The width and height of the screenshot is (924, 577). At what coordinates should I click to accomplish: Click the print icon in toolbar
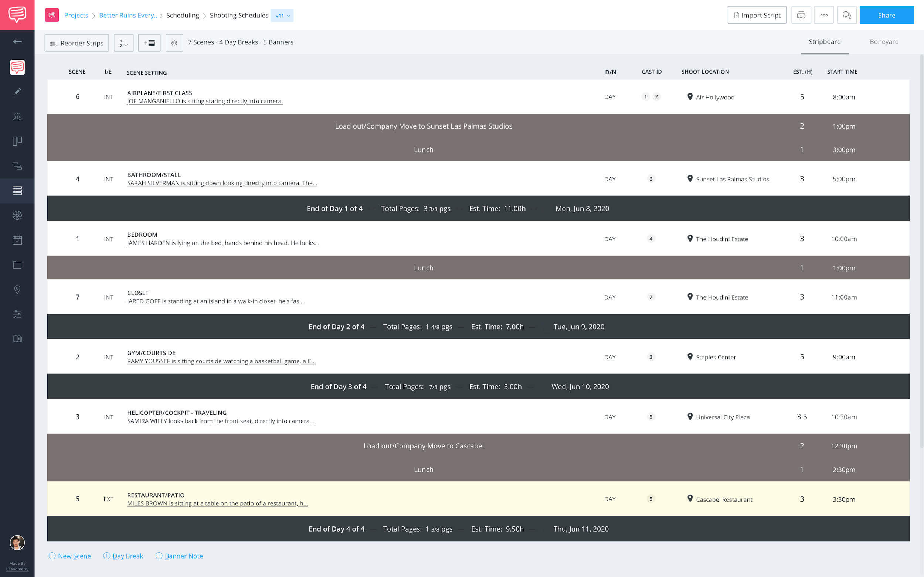pos(801,15)
